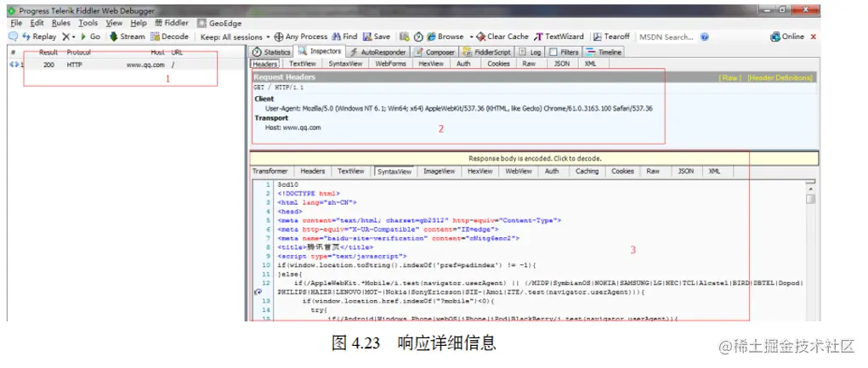Open the Help menu

[x=139, y=23]
